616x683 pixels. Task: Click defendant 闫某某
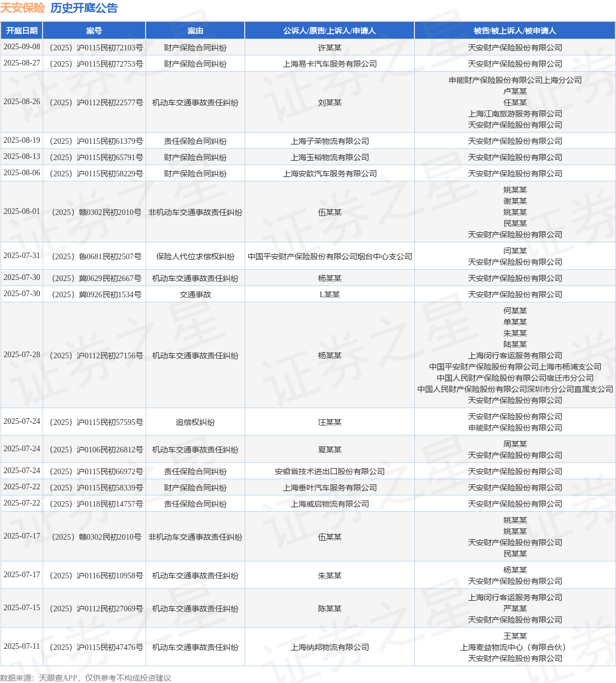(x=515, y=251)
